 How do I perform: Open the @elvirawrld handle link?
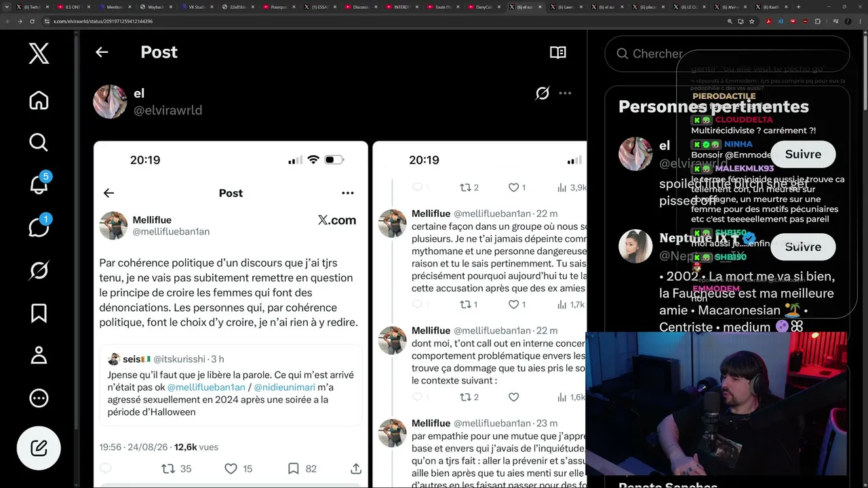point(167,110)
